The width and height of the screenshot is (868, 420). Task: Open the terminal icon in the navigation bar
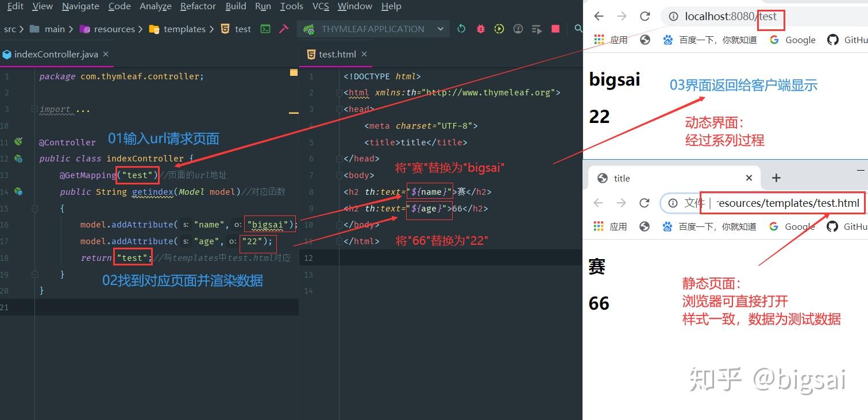pyautogui.click(x=265, y=29)
